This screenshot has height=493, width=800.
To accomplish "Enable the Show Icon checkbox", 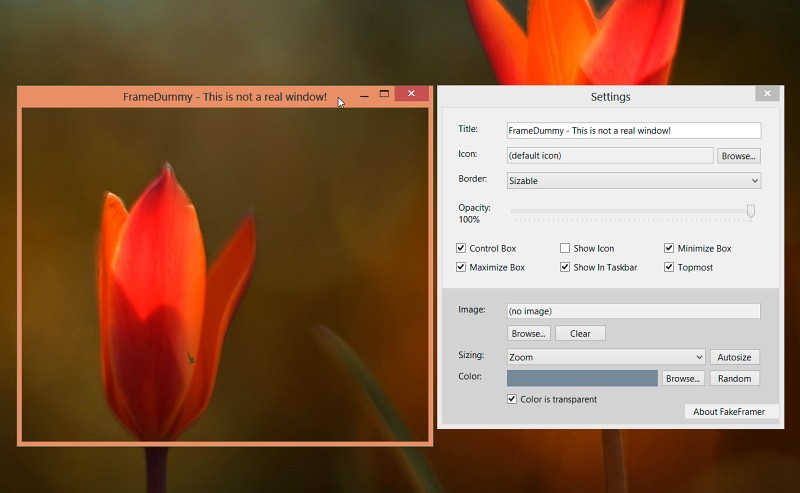I will [565, 248].
